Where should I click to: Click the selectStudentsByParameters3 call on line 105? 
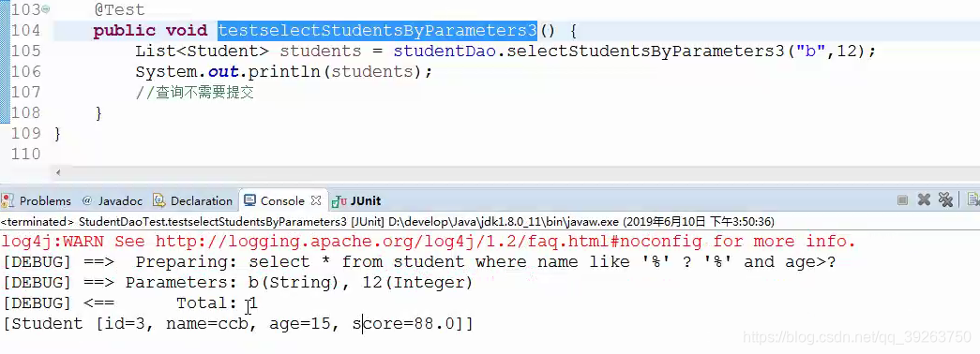645,52
